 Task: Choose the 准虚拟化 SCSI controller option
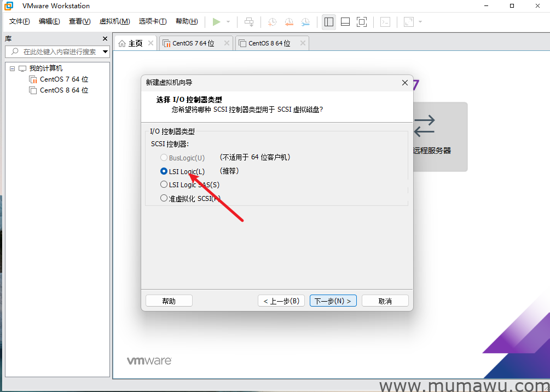pyautogui.click(x=164, y=198)
